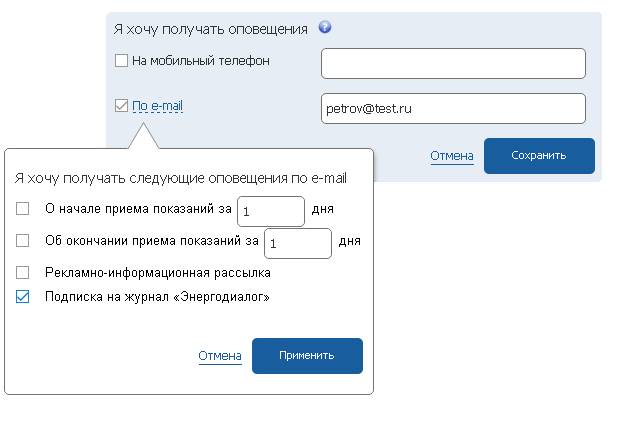Click the days field after «Об окончании приема показаний за»

[x=298, y=244]
